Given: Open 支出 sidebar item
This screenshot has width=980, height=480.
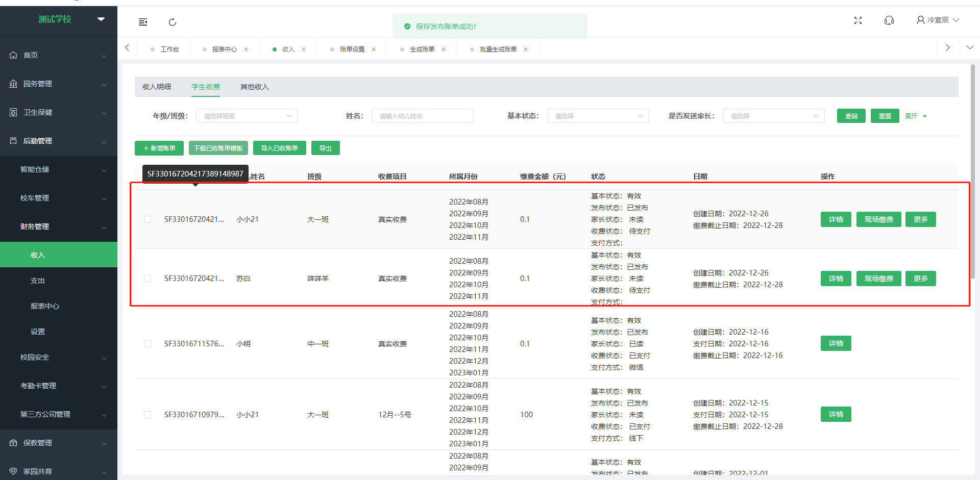Looking at the screenshot, I should [59, 281].
